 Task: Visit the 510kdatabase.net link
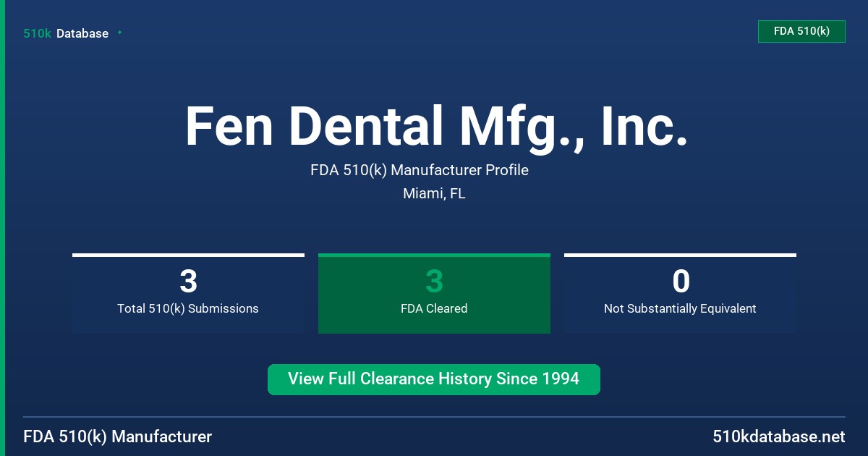779,436
